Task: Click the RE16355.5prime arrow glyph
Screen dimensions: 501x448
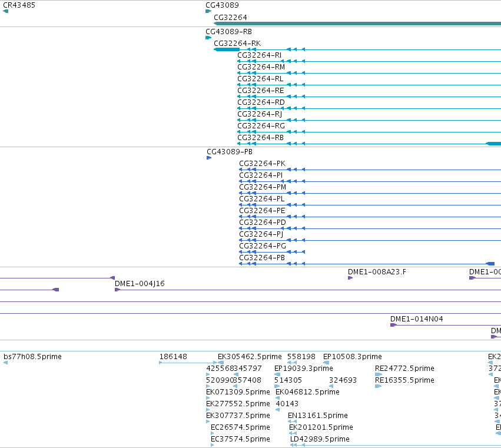Action: pyautogui.click(x=379, y=386)
